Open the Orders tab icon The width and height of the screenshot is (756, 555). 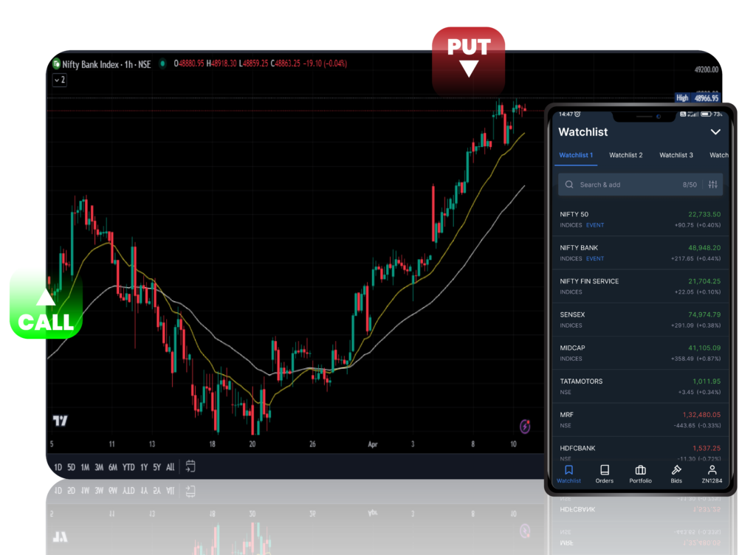pos(604,470)
